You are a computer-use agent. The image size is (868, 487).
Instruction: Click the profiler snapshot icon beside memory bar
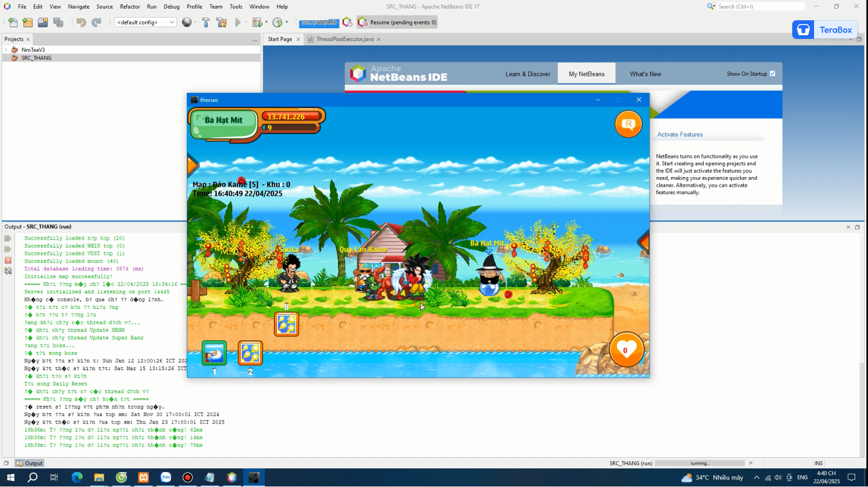[348, 22]
